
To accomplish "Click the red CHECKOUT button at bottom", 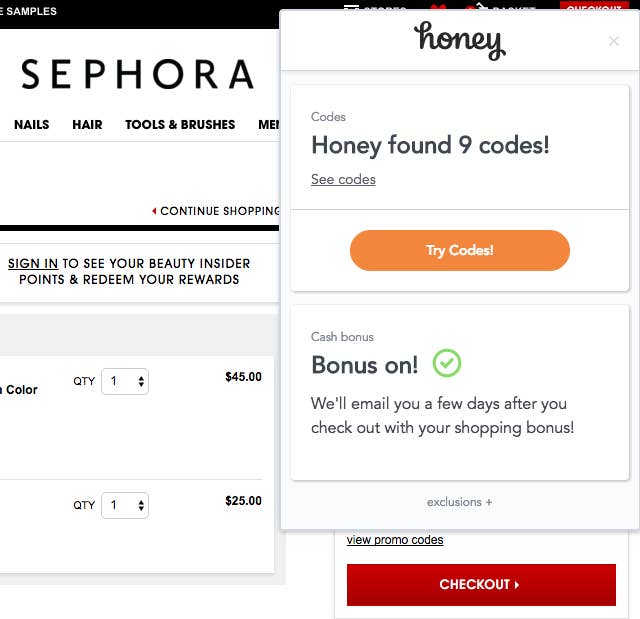I will click(480, 584).
